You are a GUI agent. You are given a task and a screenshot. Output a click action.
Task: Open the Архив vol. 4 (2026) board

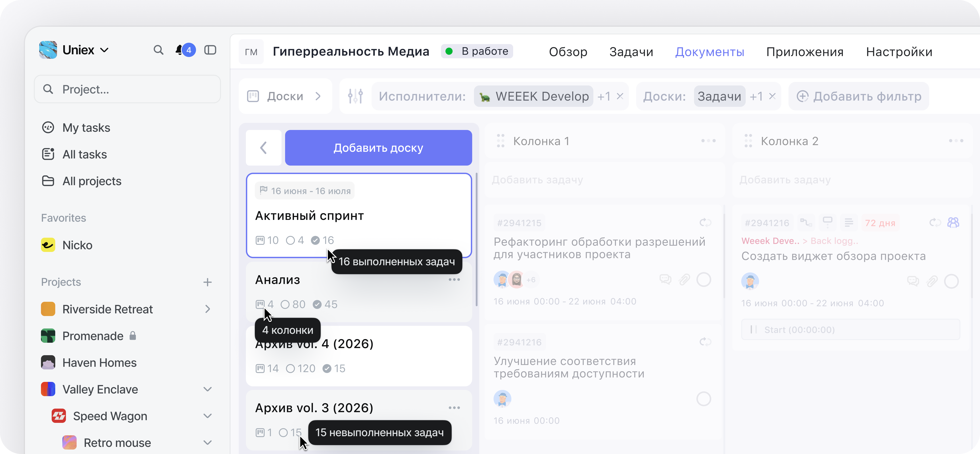click(359, 356)
